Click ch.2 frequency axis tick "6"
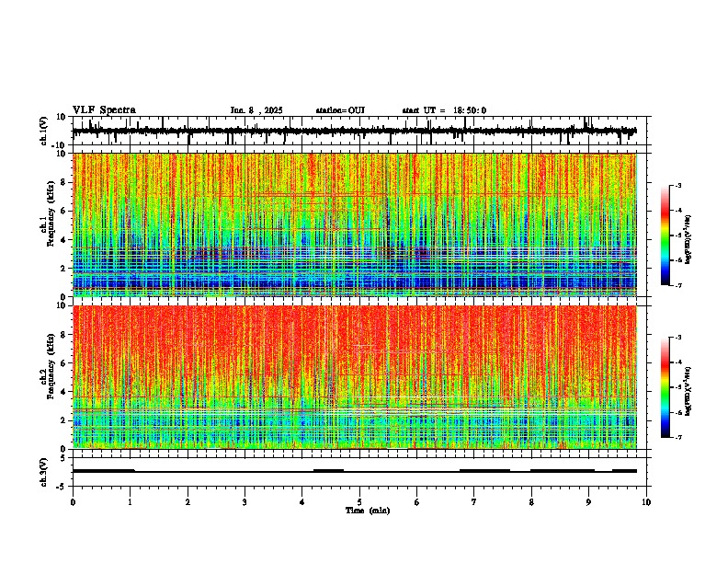The width and height of the screenshot is (728, 563). (64, 363)
